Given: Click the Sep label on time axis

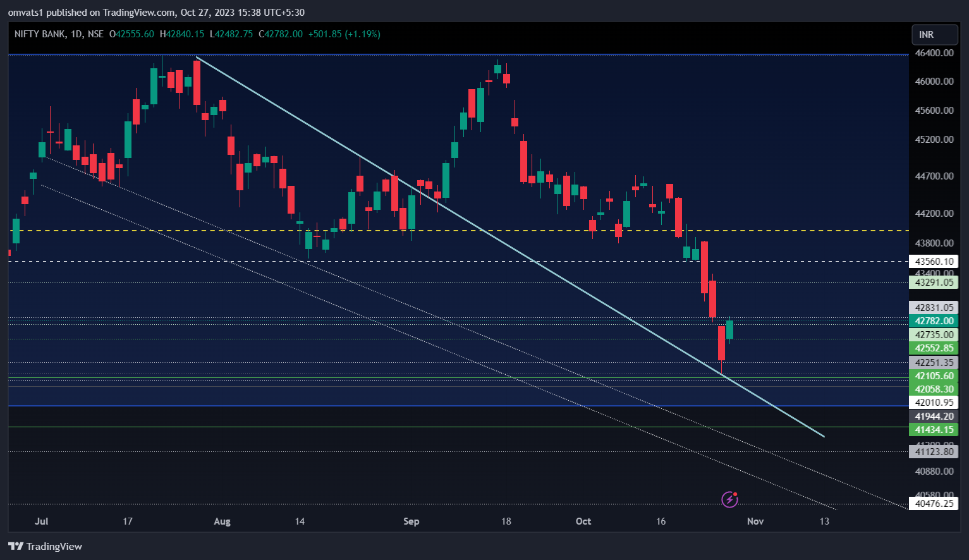Looking at the screenshot, I should [411, 521].
